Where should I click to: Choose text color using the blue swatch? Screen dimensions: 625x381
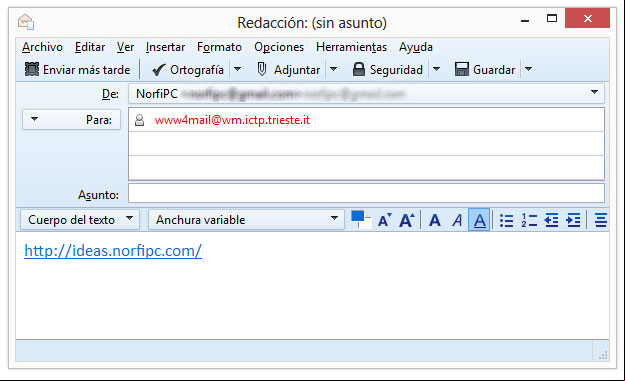coord(357,216)
